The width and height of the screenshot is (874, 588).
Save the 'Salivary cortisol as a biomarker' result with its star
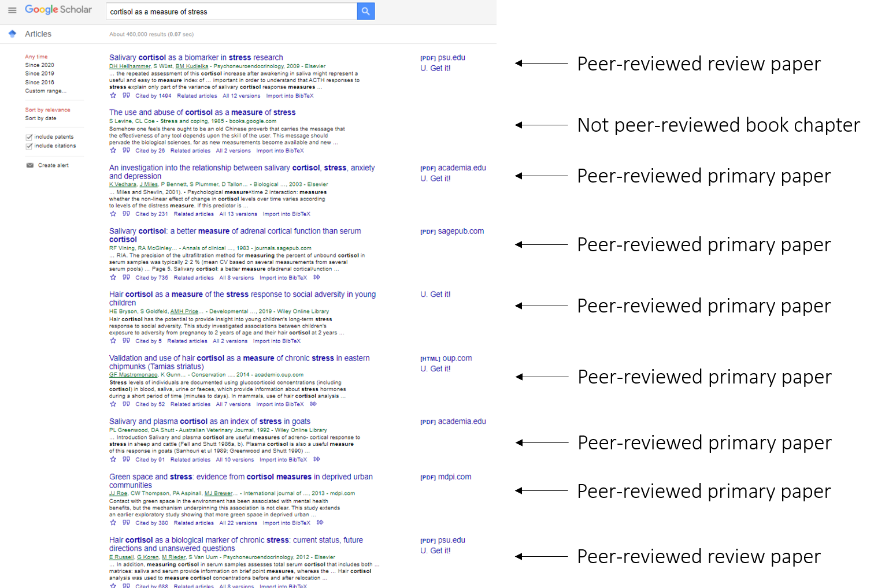point(113,95)
